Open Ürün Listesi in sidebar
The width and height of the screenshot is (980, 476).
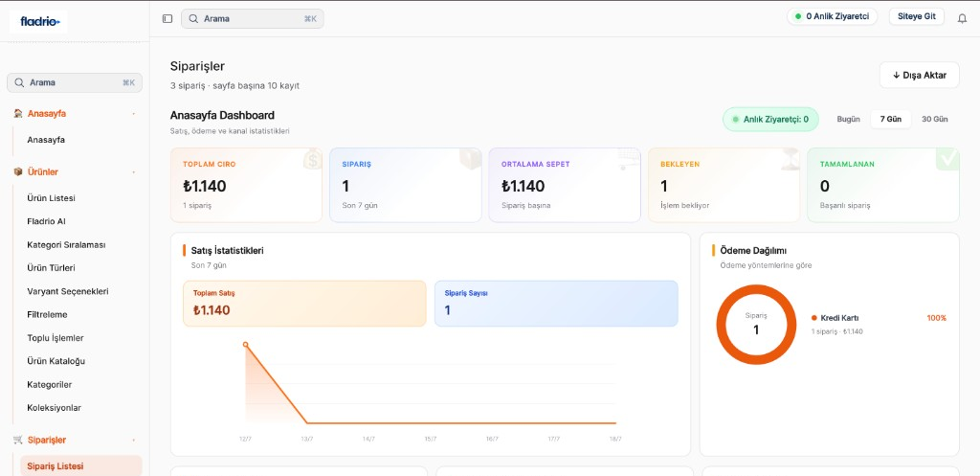click(52, 197)
